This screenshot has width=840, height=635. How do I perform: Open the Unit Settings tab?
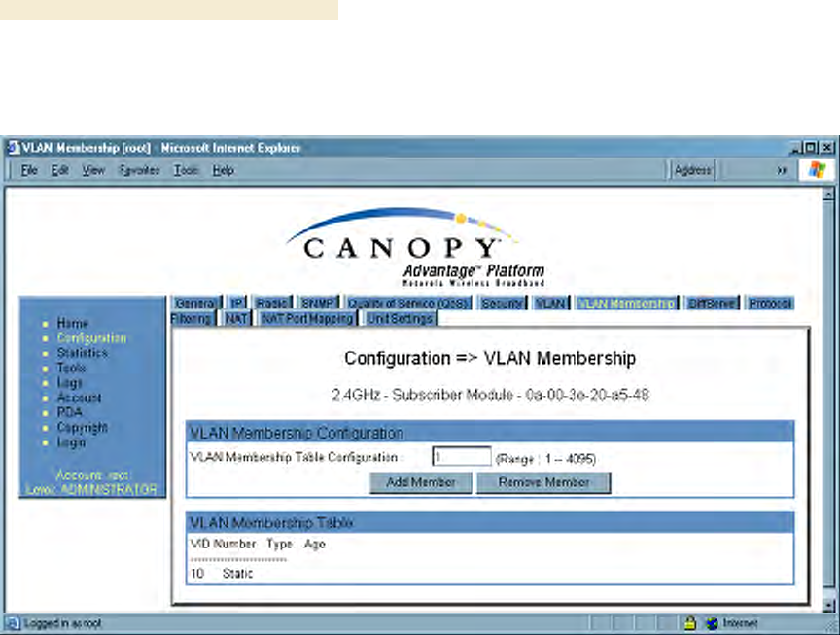(401, 318)
